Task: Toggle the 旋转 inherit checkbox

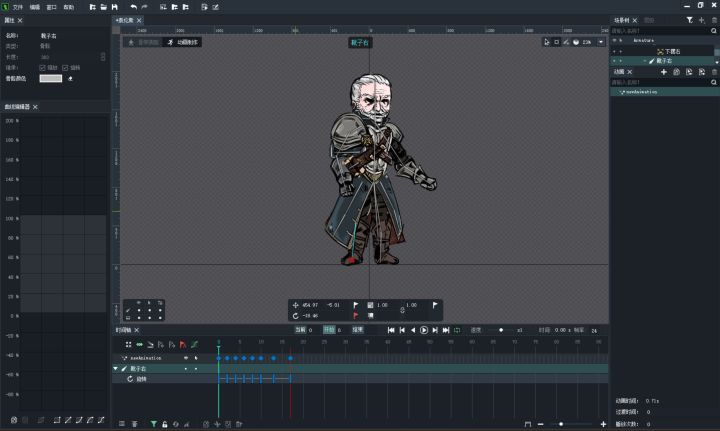Action: (x=66, y=67)
